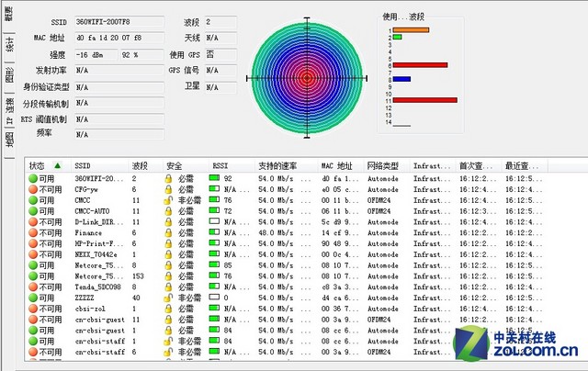Open the IP 连接 side tab
This screenshot has height=371, width=588.
coord(9,110)
